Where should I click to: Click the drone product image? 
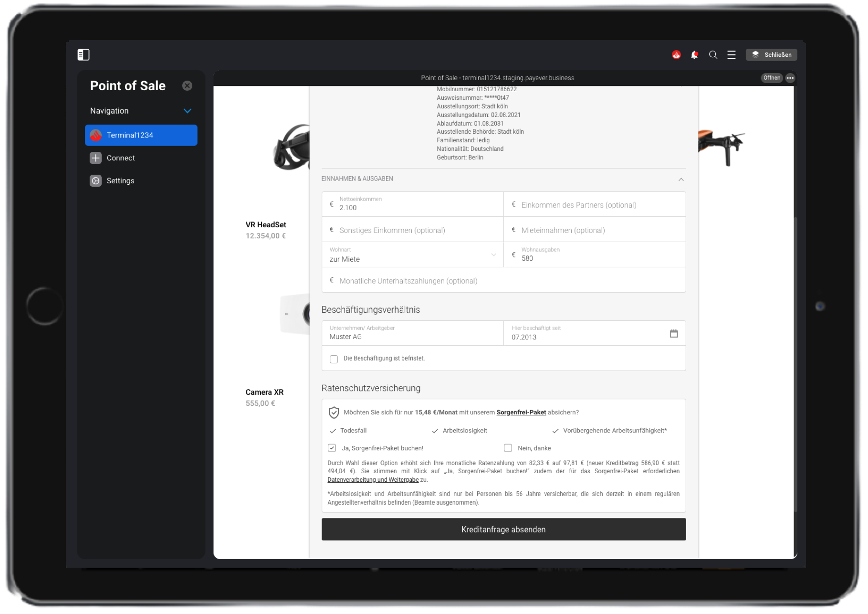coord(722,148)
